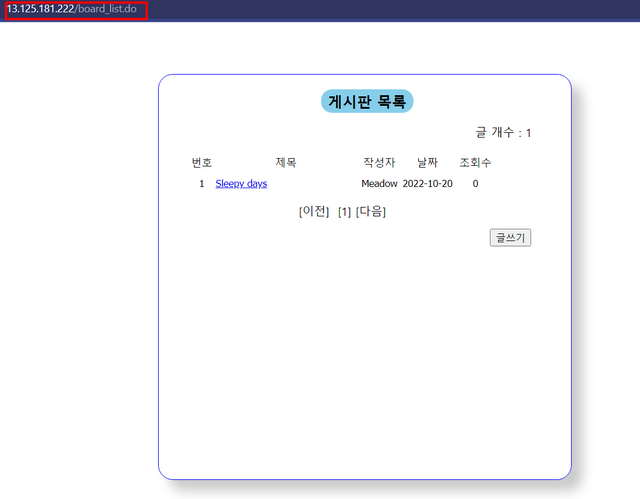The image size is (640, 499).
Task: Click the 글 개수 : 1 count text
Action: click(503, 133)
